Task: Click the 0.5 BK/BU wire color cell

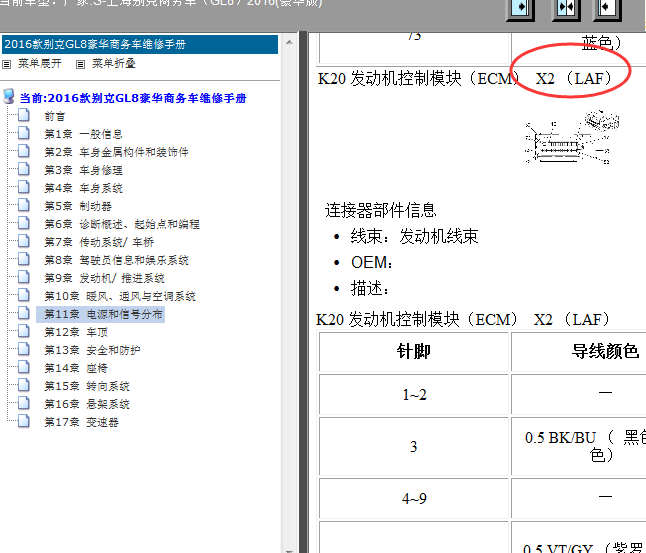Action: pyautogui.click(x=579, y=447)
